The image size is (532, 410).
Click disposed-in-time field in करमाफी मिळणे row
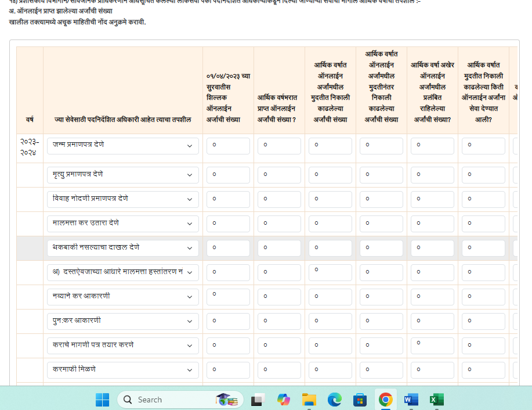pos(330,371)
